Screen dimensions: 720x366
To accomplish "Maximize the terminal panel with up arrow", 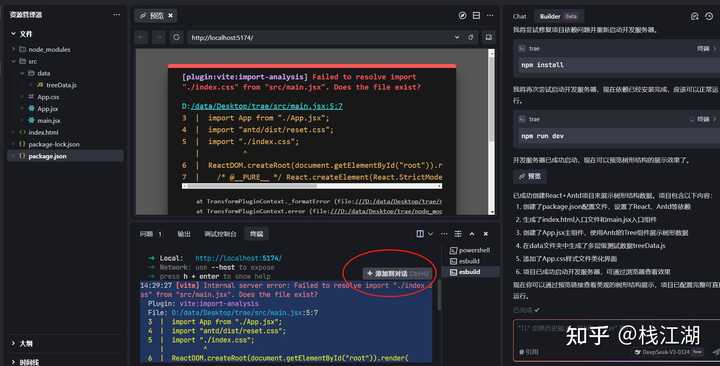I will 472,234.
